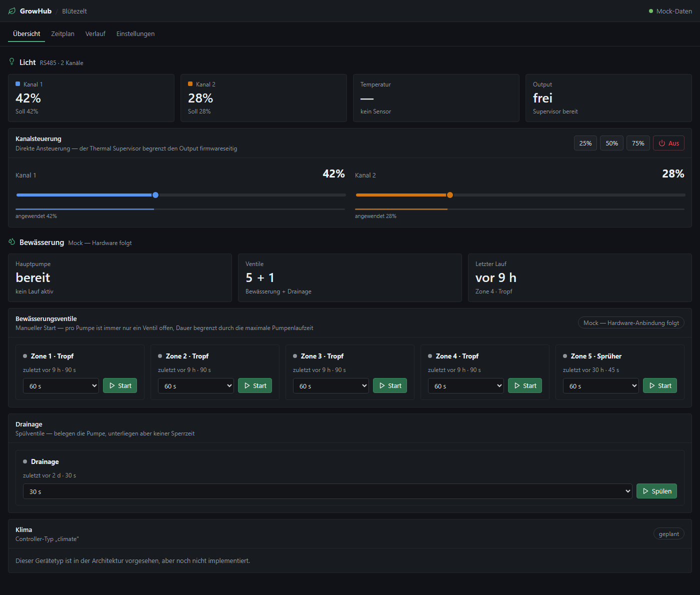Open the Zone 2 duration dropdown
This screenshot has width=700, height=595.
point(196,386)
